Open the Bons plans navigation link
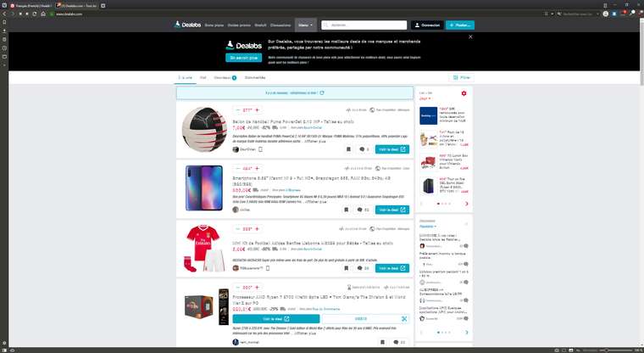Viewport: 644px width, 353px height. [x=214, y=25]
